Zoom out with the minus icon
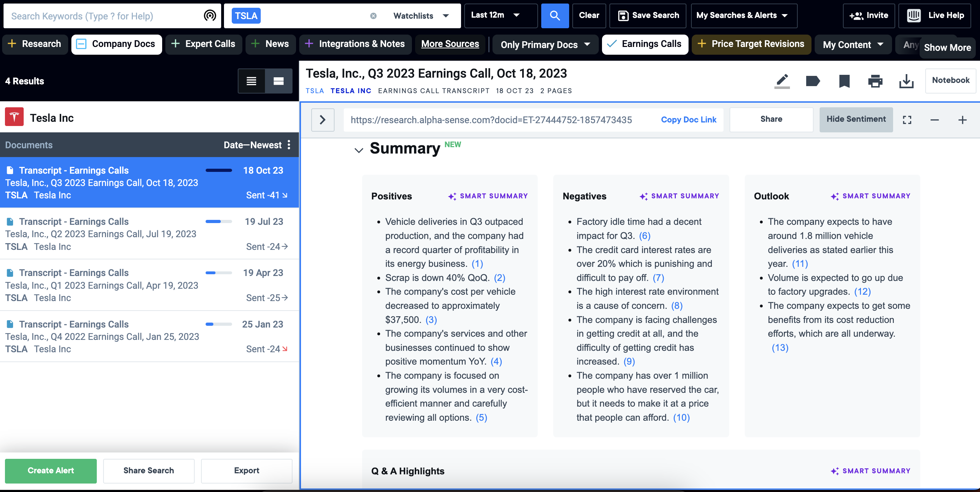 pyautogui.click(x=935, y=120)
